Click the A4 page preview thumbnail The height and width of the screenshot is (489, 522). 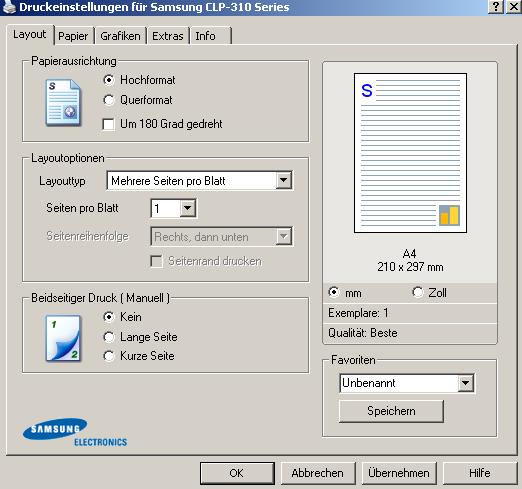coord(410,153)
